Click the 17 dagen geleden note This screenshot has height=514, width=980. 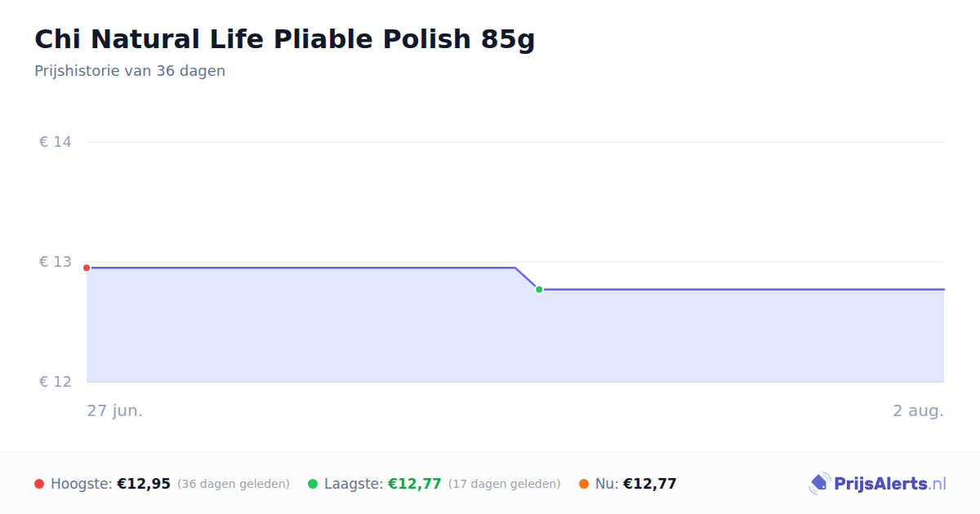point(505,484)
